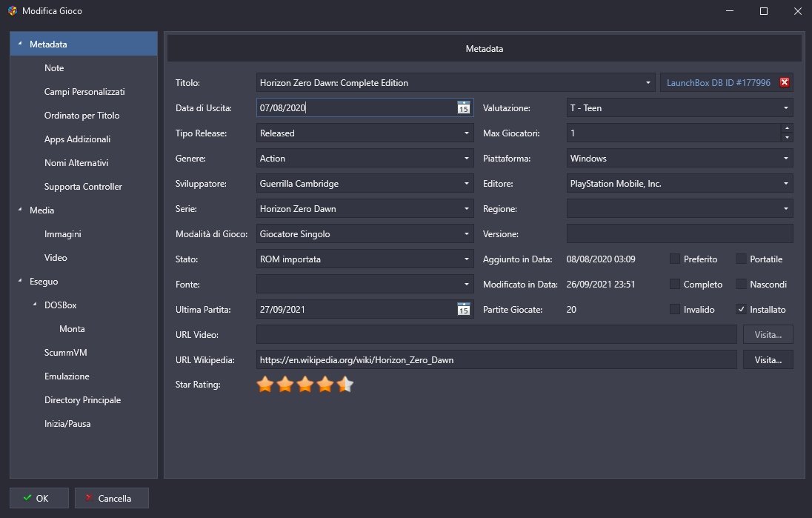
Task: Expand the Editore dropdown
Action: click(785, 183)
